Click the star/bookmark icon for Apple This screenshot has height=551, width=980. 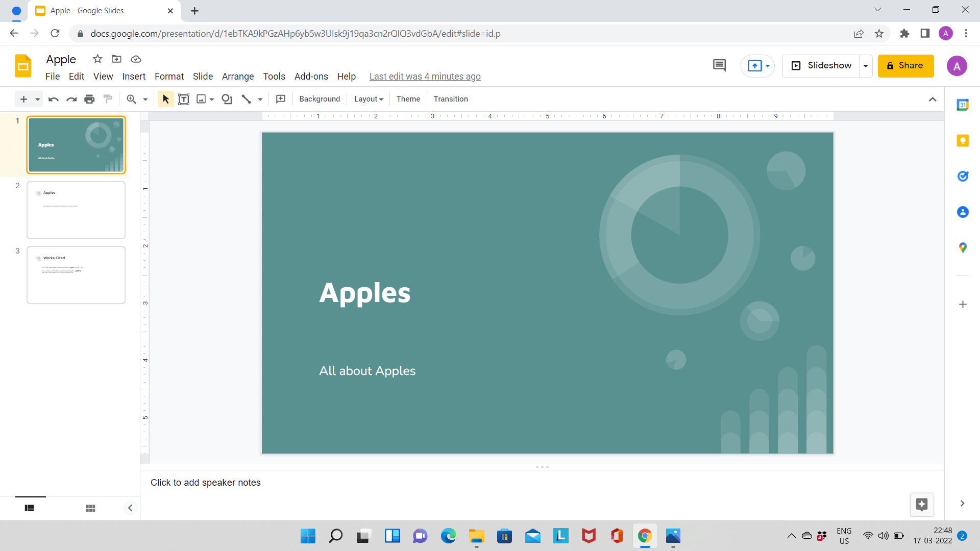tap(97, 59)
